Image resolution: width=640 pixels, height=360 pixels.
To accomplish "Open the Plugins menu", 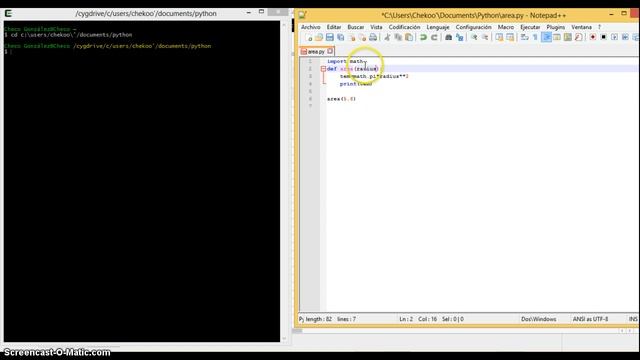I will pyautogui.click(x=556, y=27).
